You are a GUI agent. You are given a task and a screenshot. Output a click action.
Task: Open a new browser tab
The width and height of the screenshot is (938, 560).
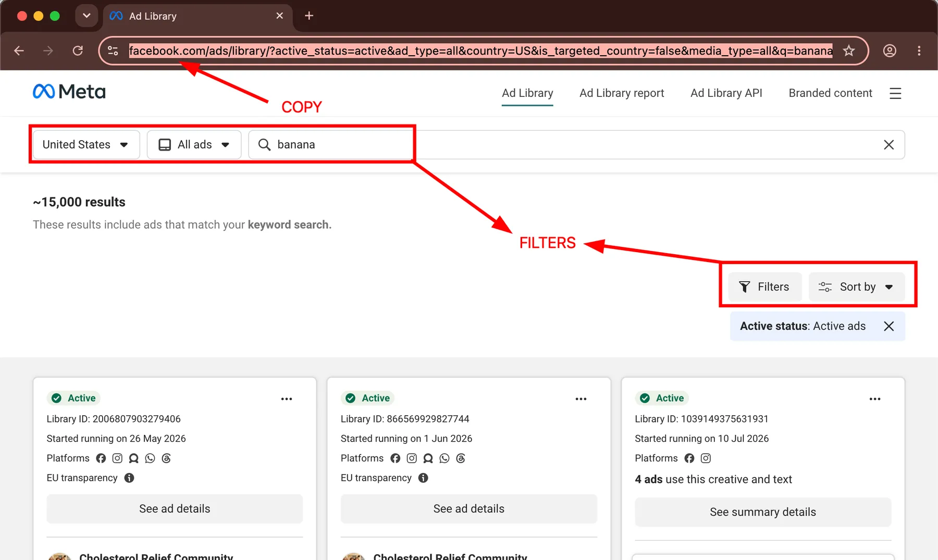(x=309, y=16)
